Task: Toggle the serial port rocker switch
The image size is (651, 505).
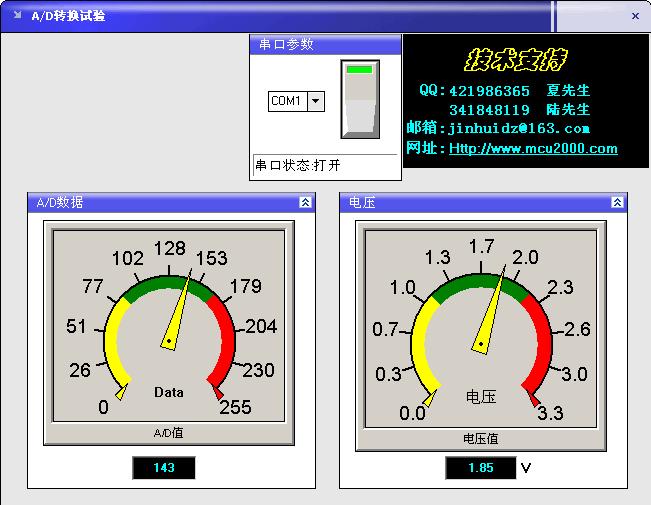Action: (x=360, y=99)
